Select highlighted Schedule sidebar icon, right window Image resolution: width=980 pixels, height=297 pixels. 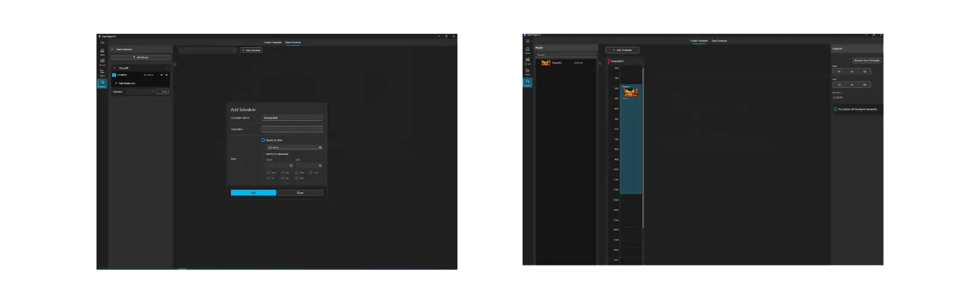coord(527,82)
